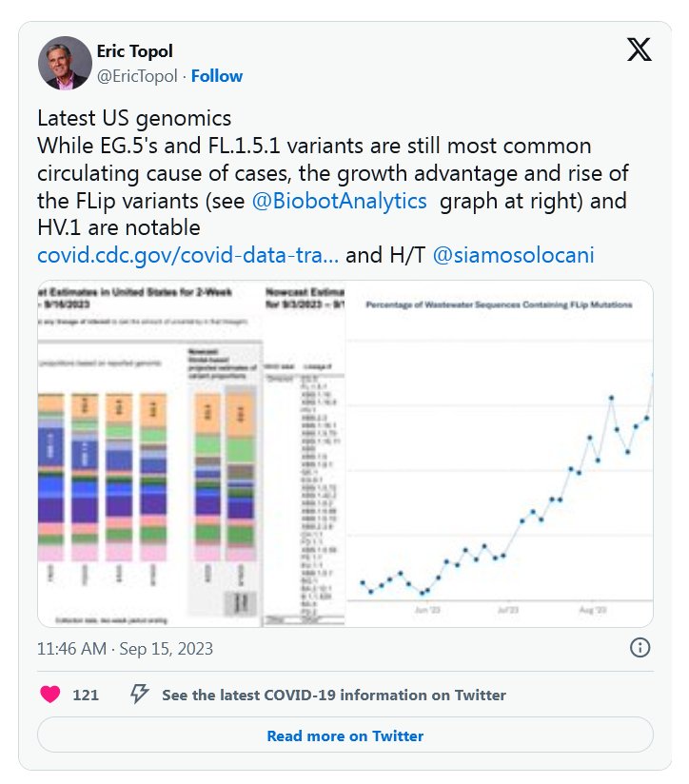689x784 pixels.
Task: Click the 121 likes count
Action: pos(86,695)
